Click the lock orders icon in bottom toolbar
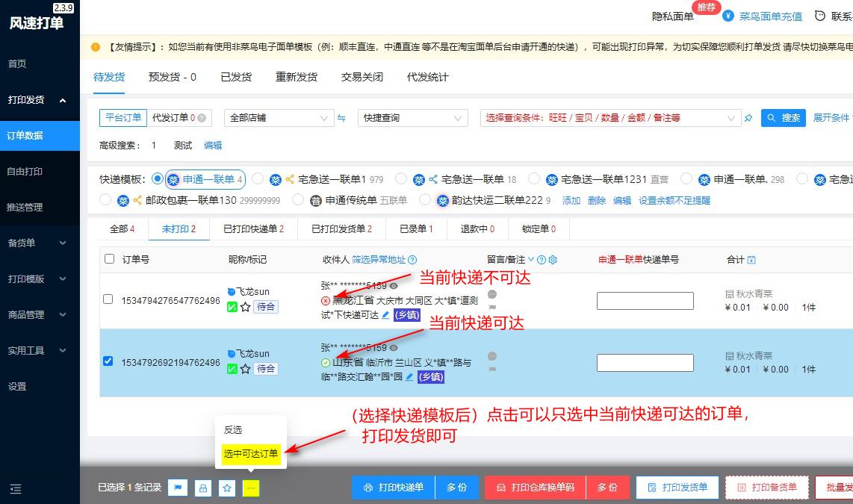This screenshot has height=504, width=853. (202, 487)
